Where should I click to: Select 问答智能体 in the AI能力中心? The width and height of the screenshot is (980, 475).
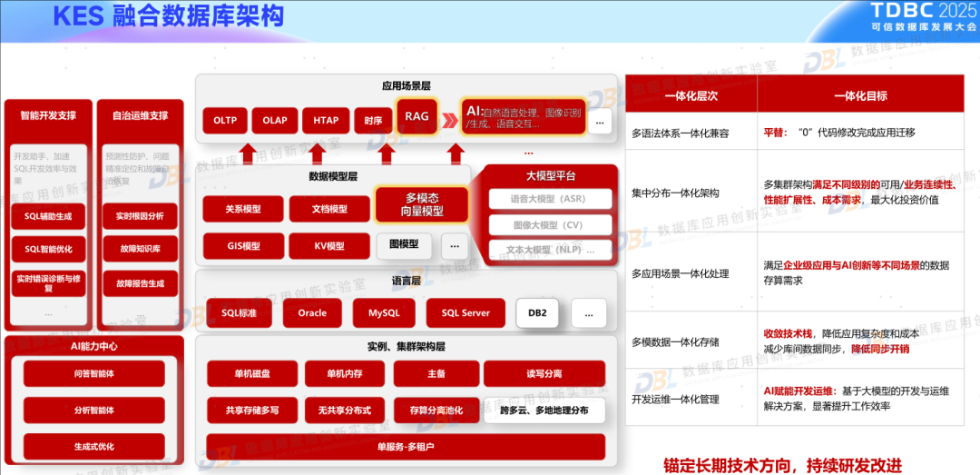tap(94, 374)
